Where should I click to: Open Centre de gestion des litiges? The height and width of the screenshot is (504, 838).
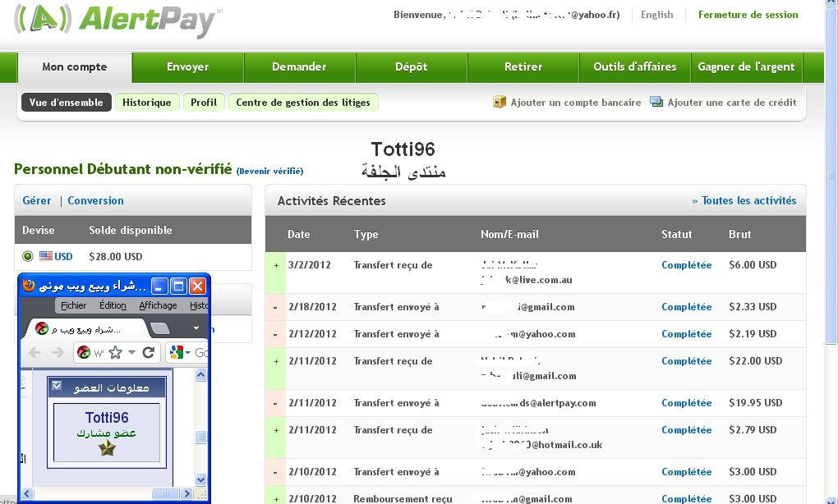tap(303, 102)
